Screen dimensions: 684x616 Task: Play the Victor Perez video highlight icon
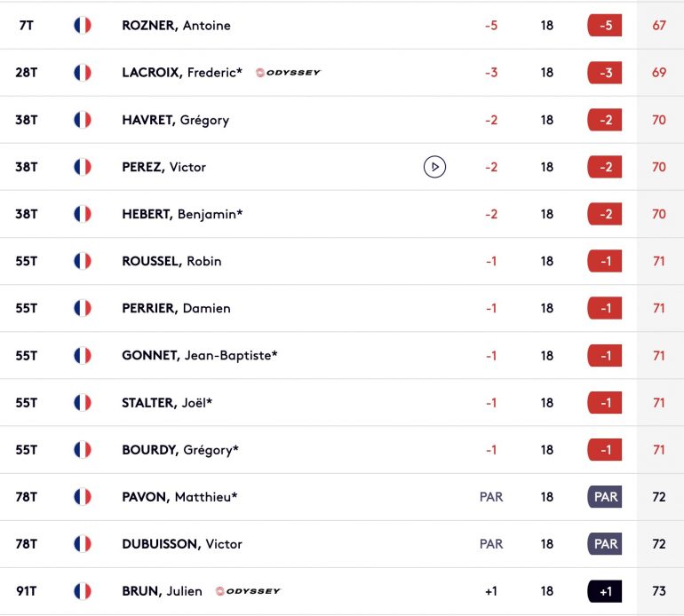[x=434, y=167]
